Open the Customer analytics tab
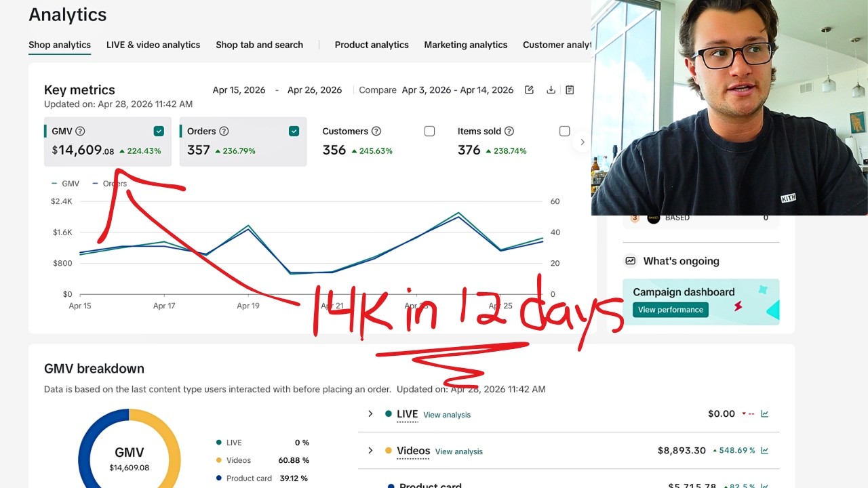 [557, 45]
